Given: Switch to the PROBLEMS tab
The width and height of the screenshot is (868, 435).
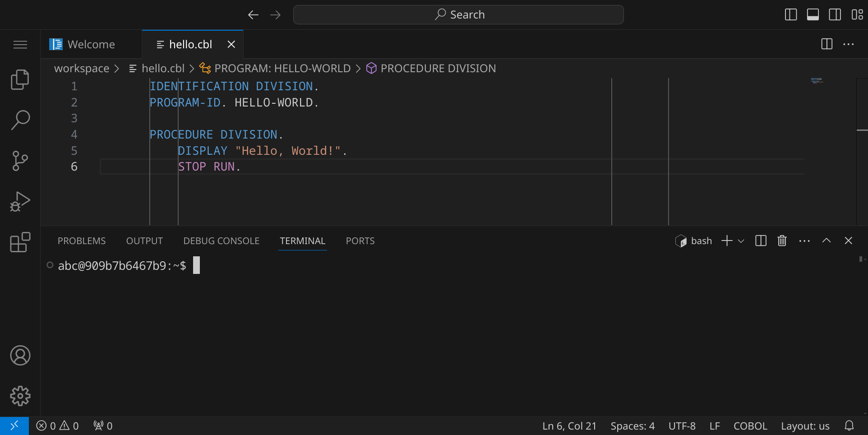Looking at the screenshot, I should point(82,241).
